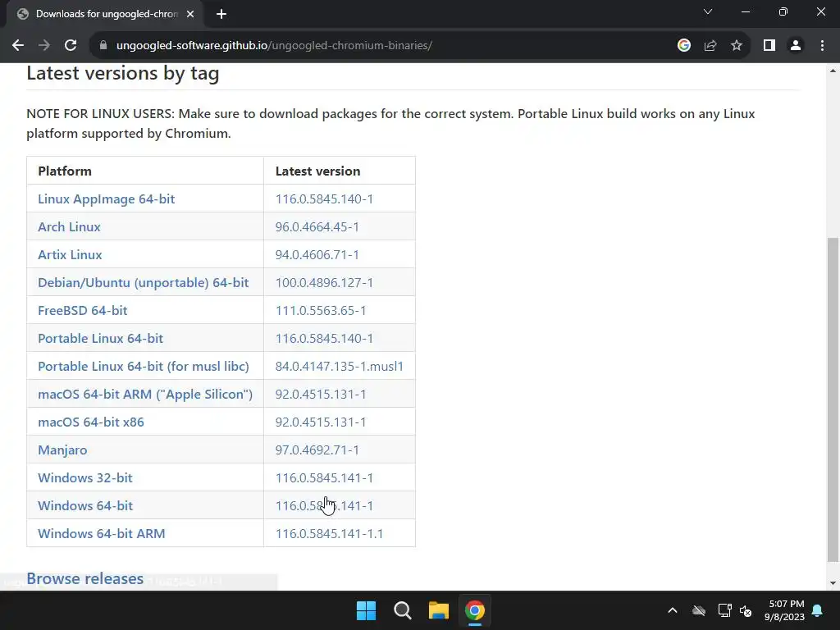
Task: Open the Arch Linux platform link
Action: tap(69, 226)
